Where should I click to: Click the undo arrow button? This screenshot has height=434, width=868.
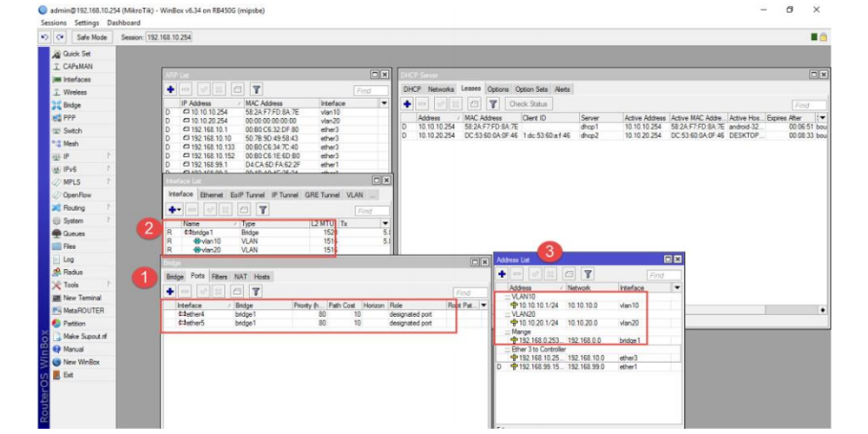46,37
